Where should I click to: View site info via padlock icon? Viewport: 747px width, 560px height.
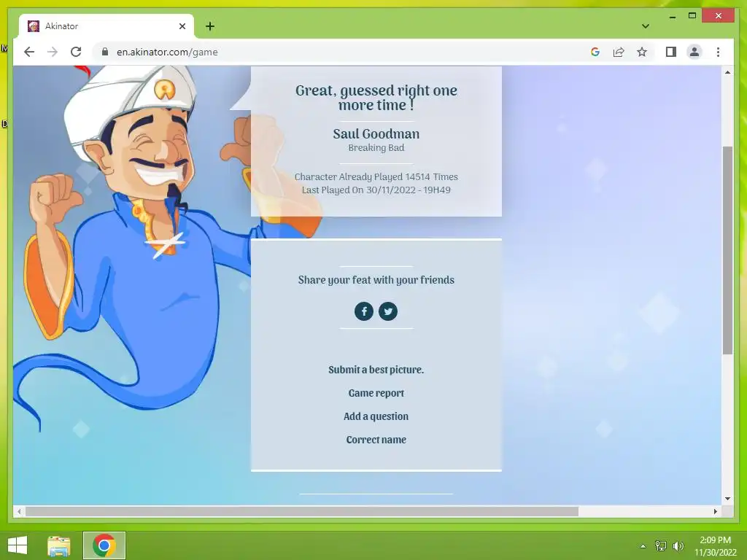[x=105, y=52]
